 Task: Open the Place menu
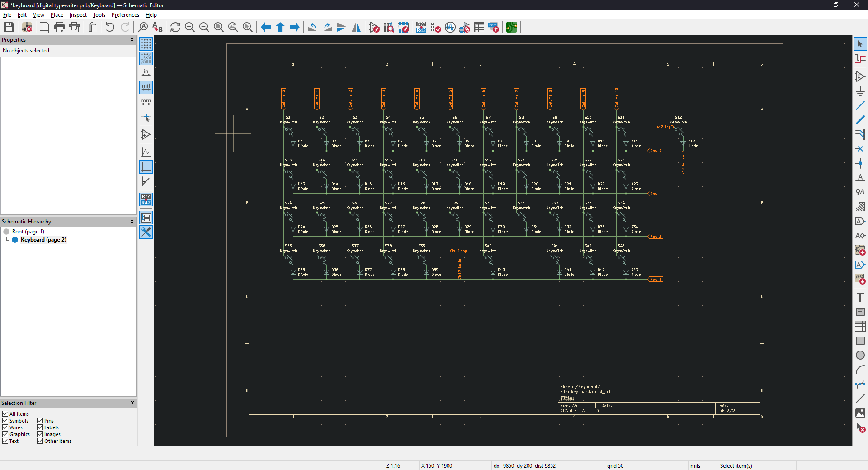[57, 14]
